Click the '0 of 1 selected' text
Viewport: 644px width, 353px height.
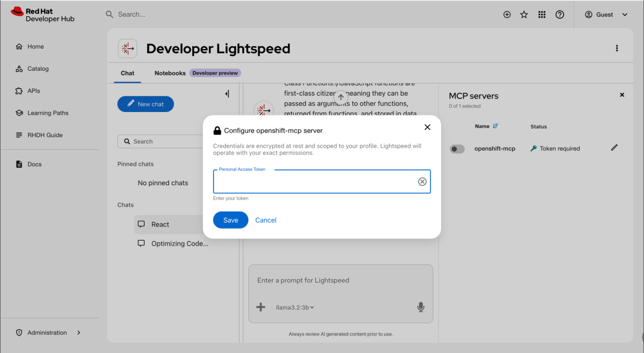(x=465, y=106)
